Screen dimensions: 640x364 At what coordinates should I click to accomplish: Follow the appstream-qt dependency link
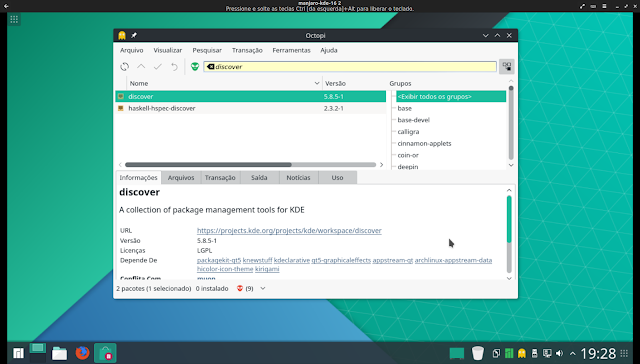coord(393,260)
